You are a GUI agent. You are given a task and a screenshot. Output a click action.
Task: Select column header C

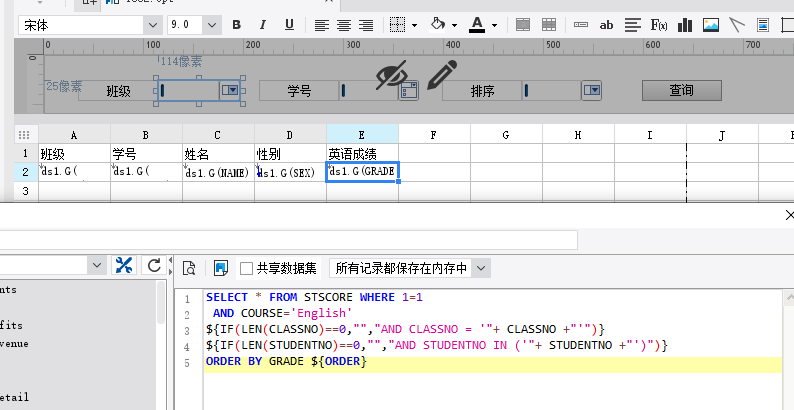[x=218, y=134]
